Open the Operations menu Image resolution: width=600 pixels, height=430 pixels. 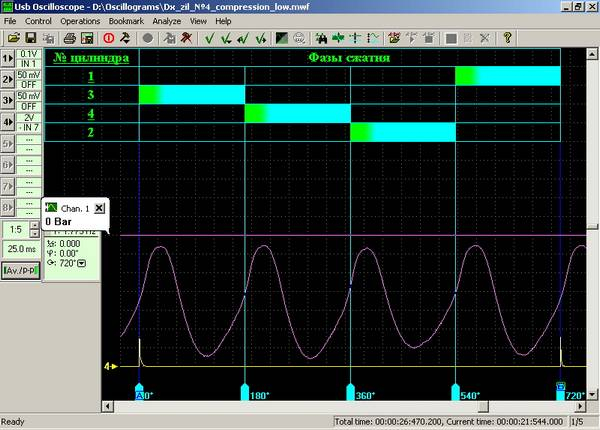[x=79, y=20]
